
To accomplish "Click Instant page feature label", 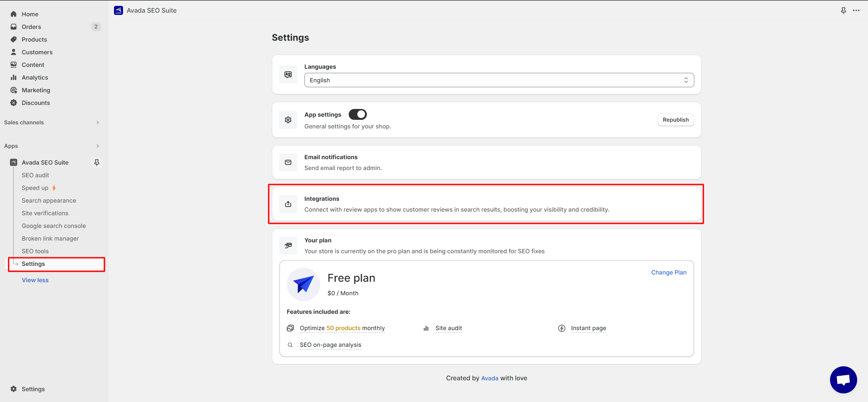I will 588,328.
